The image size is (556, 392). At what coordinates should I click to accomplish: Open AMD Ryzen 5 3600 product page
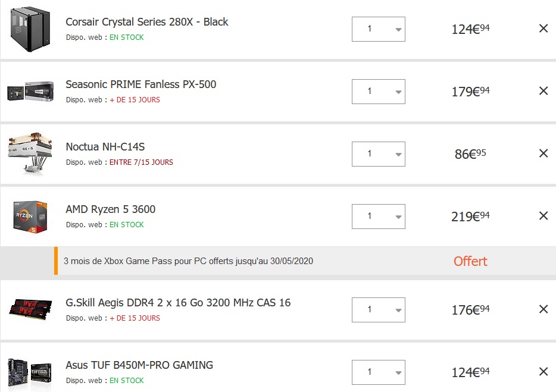click(x=111, y=209)
